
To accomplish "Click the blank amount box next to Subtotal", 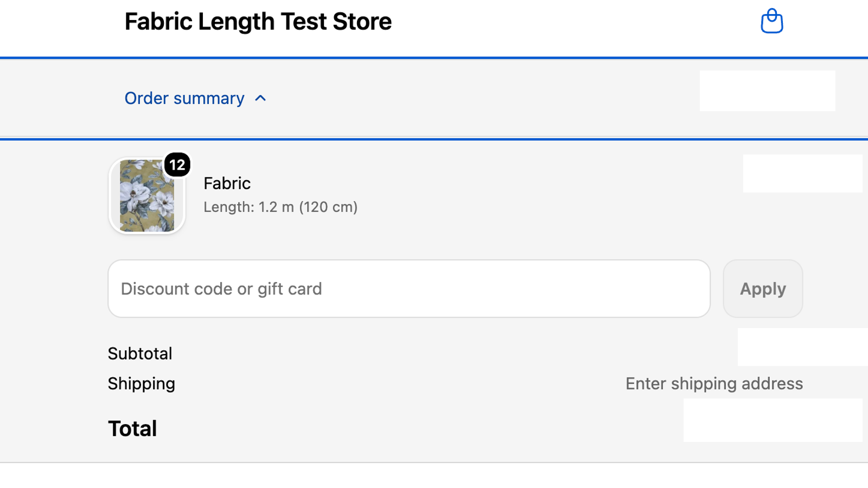I will pyautogui.click(x=803, y=347).
